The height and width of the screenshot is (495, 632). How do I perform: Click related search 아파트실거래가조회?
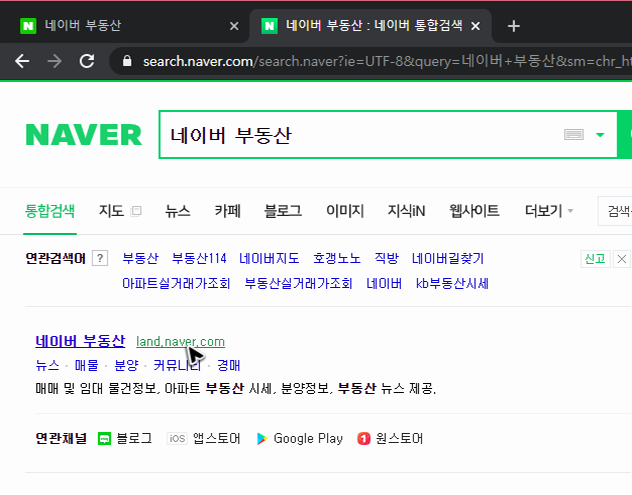click(x=176, y=284)
